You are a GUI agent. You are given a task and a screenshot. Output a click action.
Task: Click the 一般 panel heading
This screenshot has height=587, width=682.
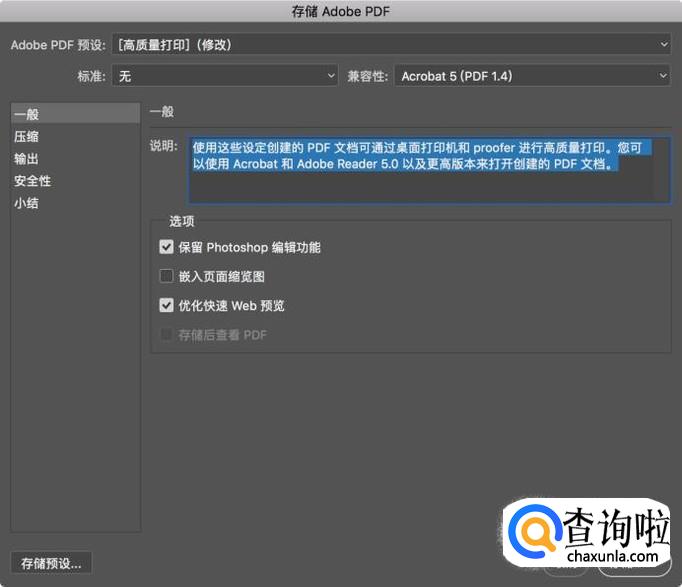click(x=162, y=112)
